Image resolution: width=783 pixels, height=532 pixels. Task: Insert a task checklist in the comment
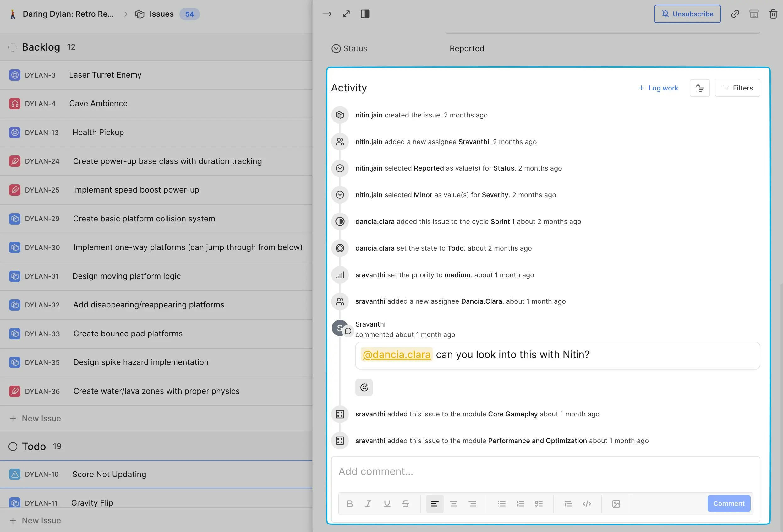pyautogui.click(x=539, y=504)
